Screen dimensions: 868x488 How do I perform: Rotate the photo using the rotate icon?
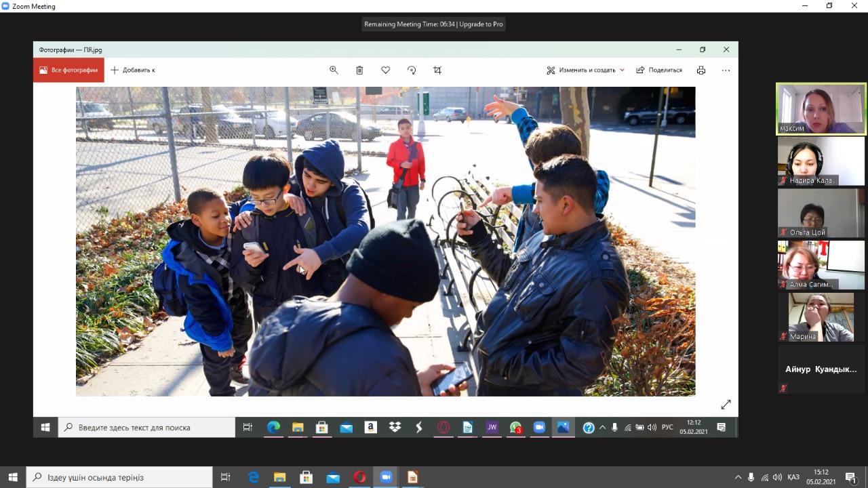point(412,70)
